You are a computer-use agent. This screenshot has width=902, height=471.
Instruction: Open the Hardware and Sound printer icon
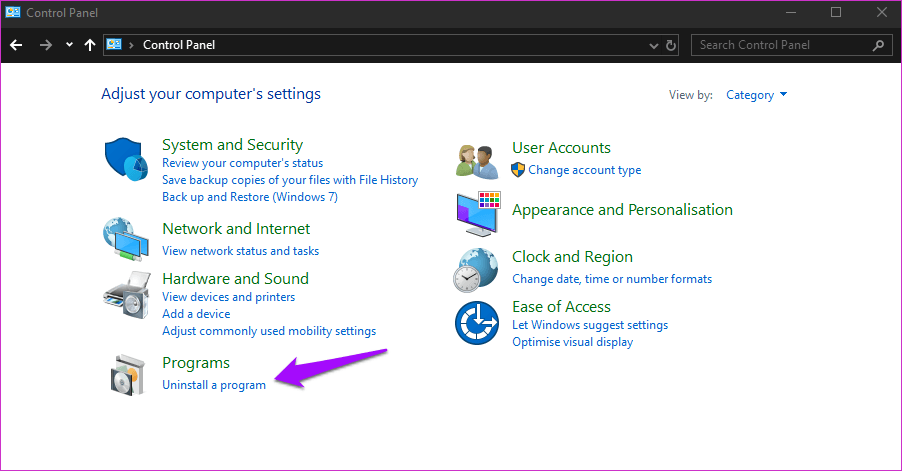coord(127,296)
